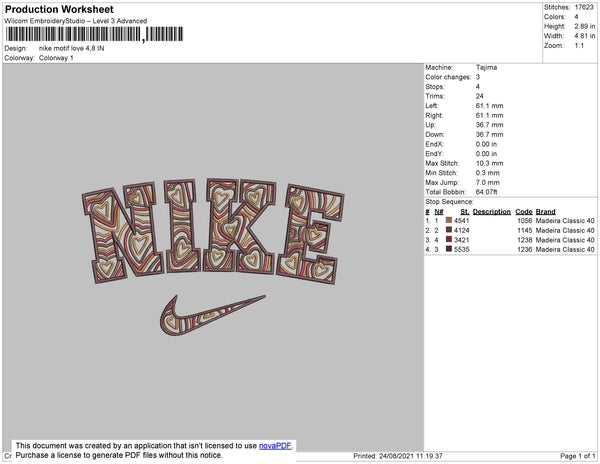This screenshot has width=600, height=464.
Task: Click the novaPDF hyperlink
Action: coord(275,446)
